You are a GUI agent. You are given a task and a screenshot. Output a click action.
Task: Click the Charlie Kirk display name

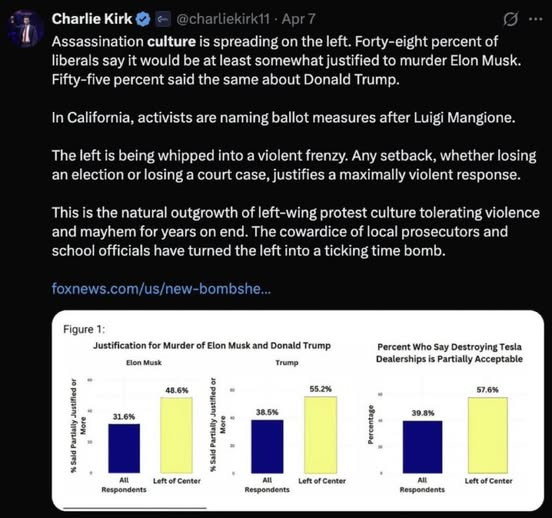coord(92,19)
